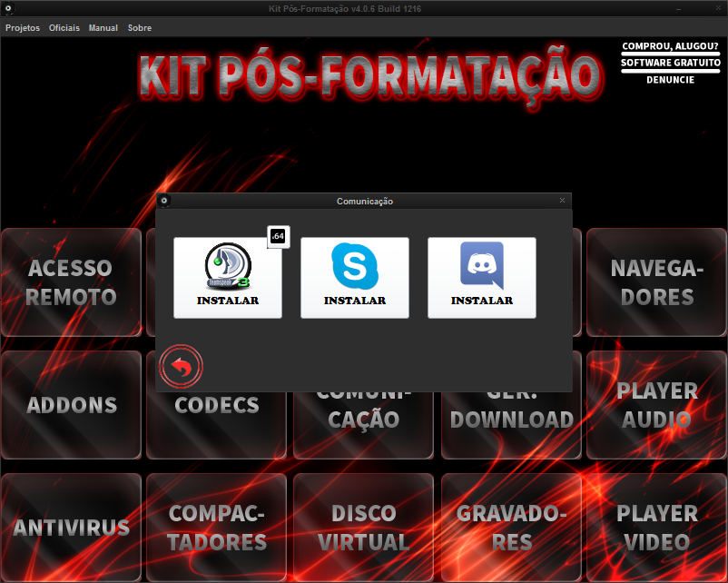Open the Sobre menu
Screen dimensions: 728x583
pos(140,28)
